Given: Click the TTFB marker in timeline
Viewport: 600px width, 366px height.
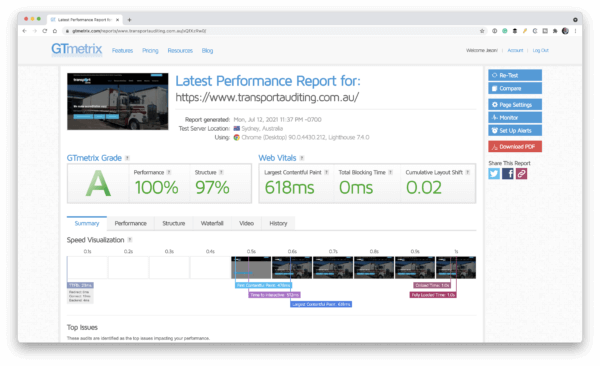Looking at the screenshot, I should (80, 285).
